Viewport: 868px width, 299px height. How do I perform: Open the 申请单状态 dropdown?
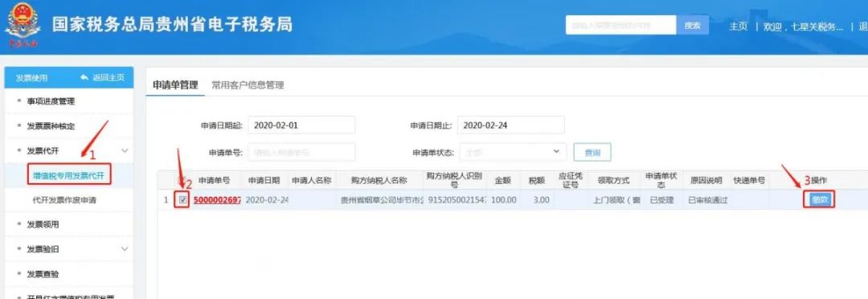513,152
